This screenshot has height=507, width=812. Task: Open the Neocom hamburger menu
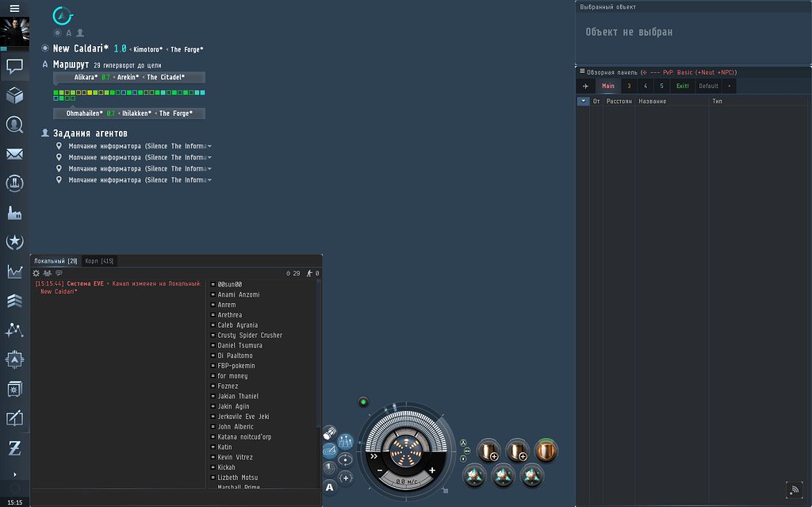14,8
